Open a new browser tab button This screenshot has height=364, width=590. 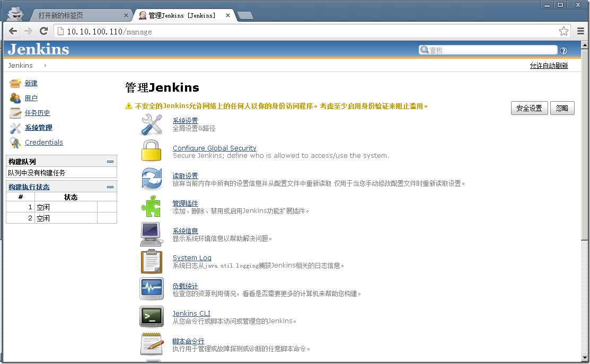245,15
